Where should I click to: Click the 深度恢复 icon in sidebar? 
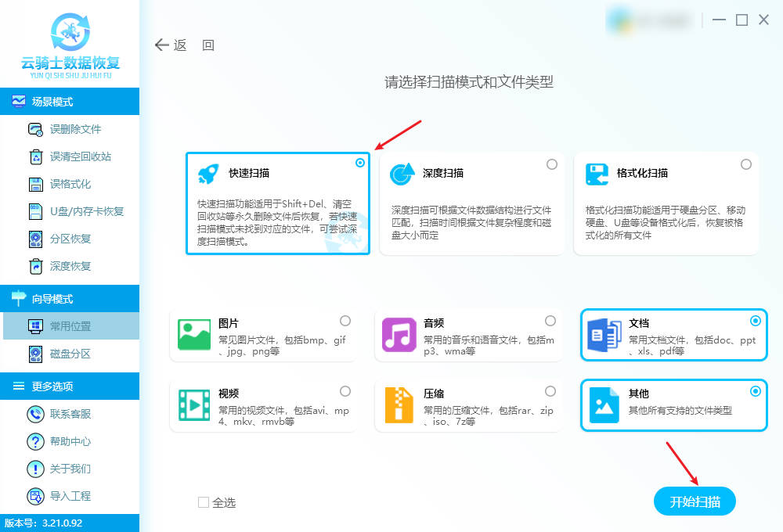35,266
